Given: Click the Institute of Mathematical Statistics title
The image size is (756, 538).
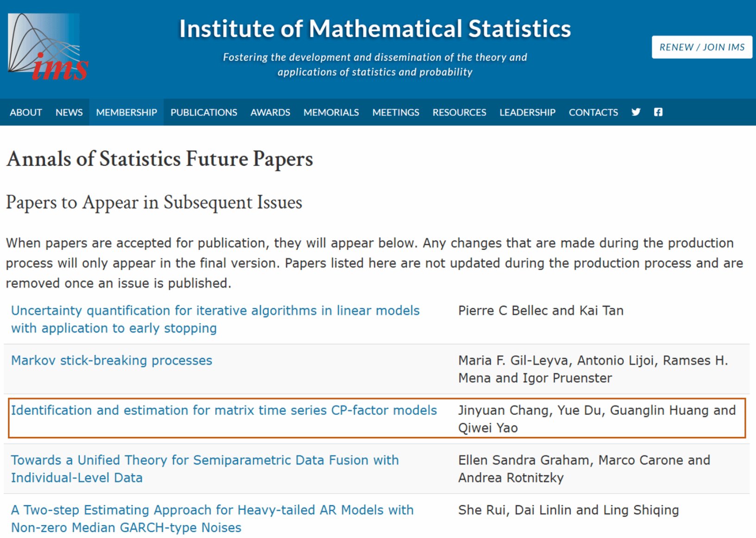Looking at the screenshot, I should [375, 29].
